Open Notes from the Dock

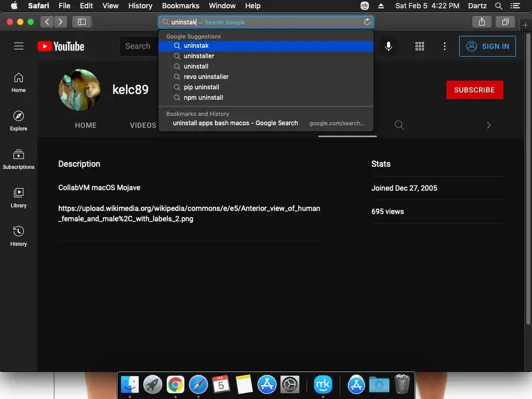(244, 384)
